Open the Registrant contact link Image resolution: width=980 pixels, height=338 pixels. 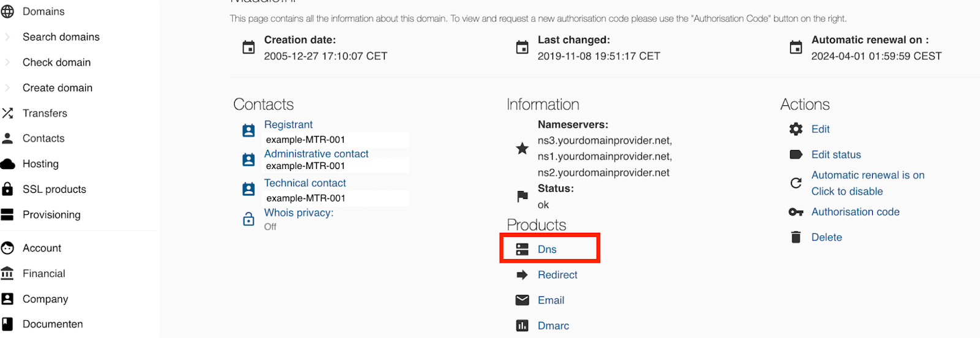288,125
